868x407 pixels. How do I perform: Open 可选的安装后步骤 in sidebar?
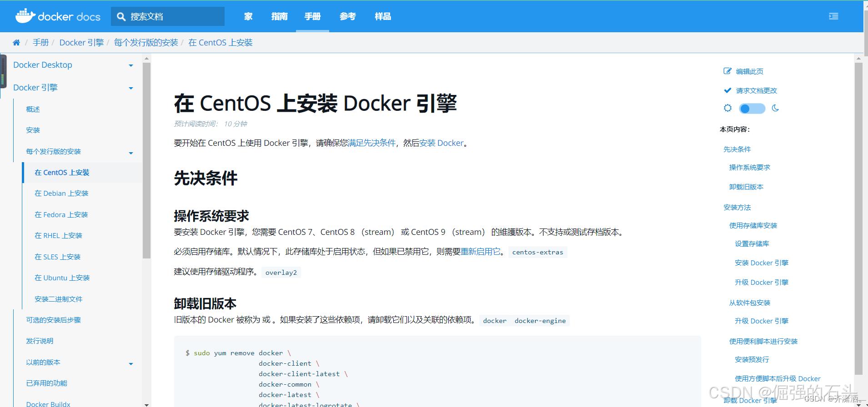(x=54, y=320)
